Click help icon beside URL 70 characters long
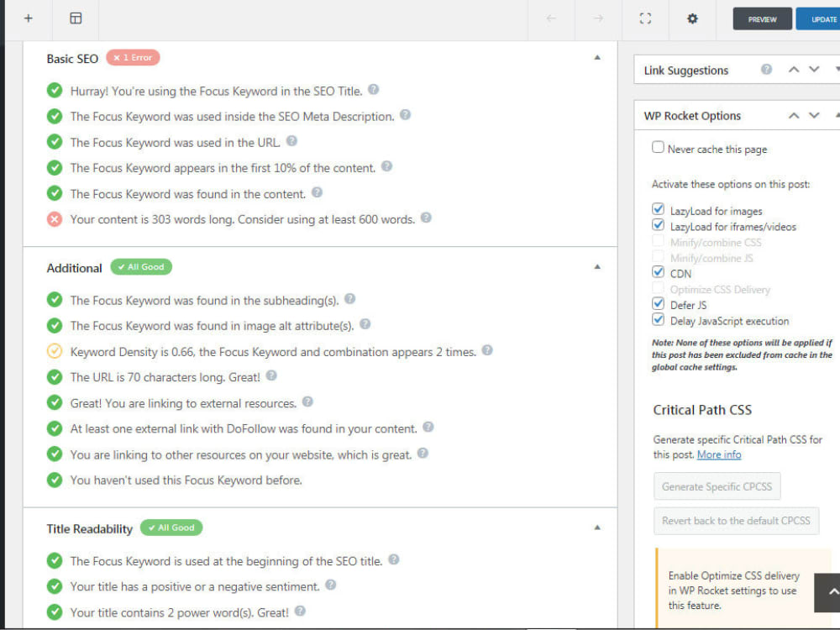Image resolution: width=840 pixels, height=630 pixels. click(271, 375)
